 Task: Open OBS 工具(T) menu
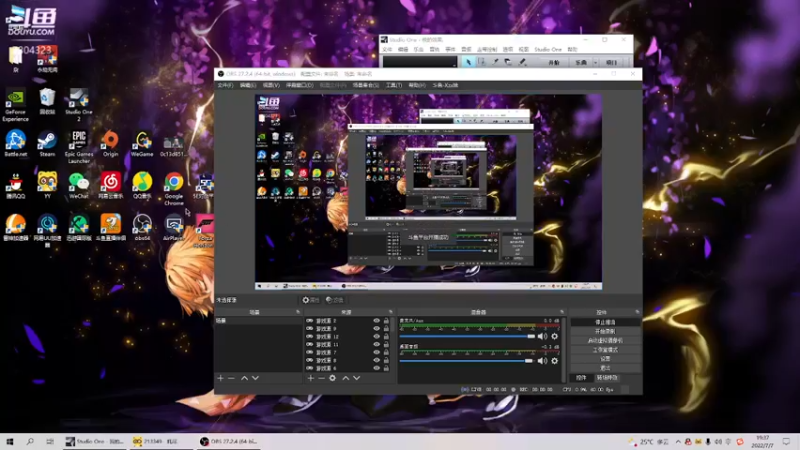pyautogui.click(x=393, y=85)
